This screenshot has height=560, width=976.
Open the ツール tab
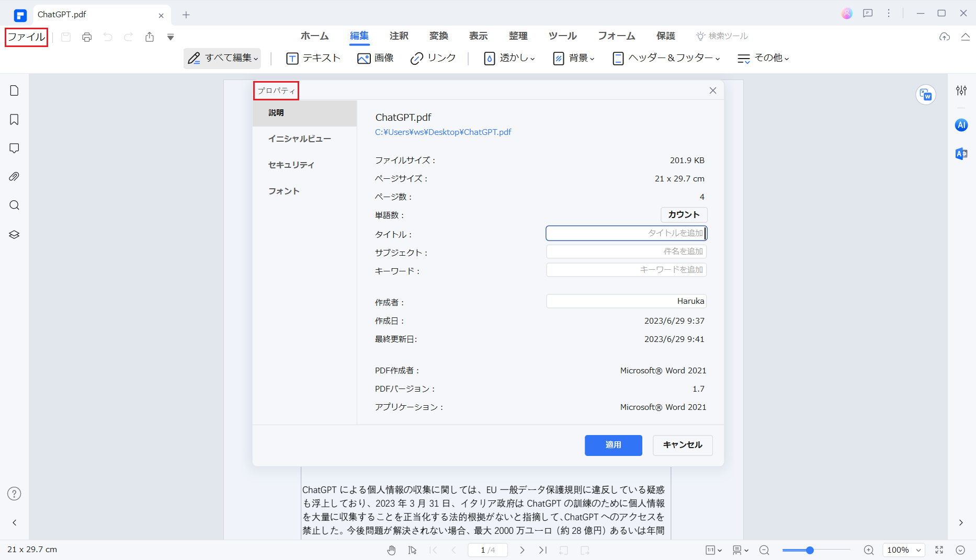[x=563, y=36]
